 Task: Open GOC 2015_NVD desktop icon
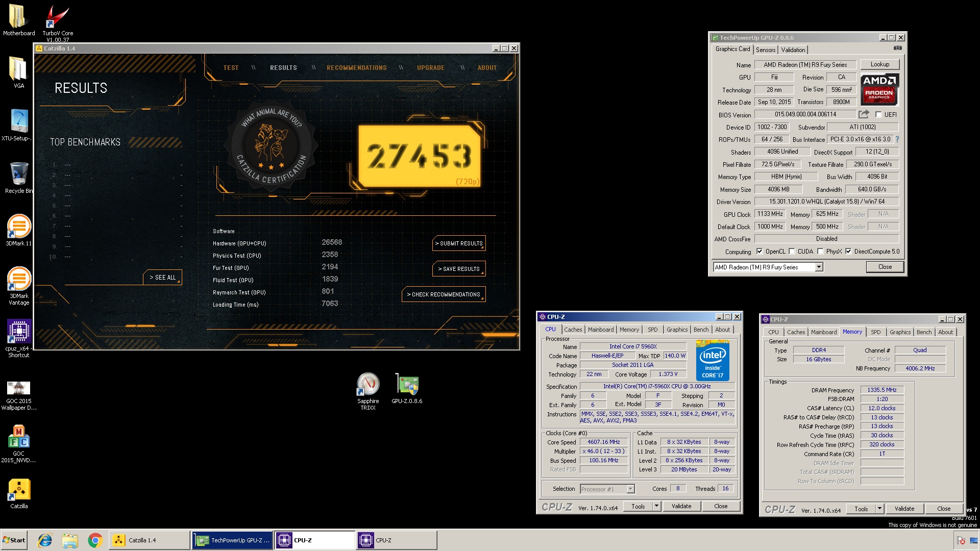[18, 444]
